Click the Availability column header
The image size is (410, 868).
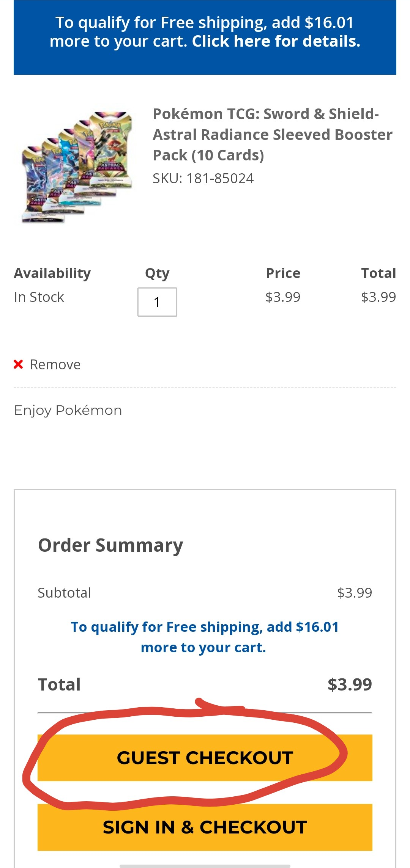(x=52, y=273)
